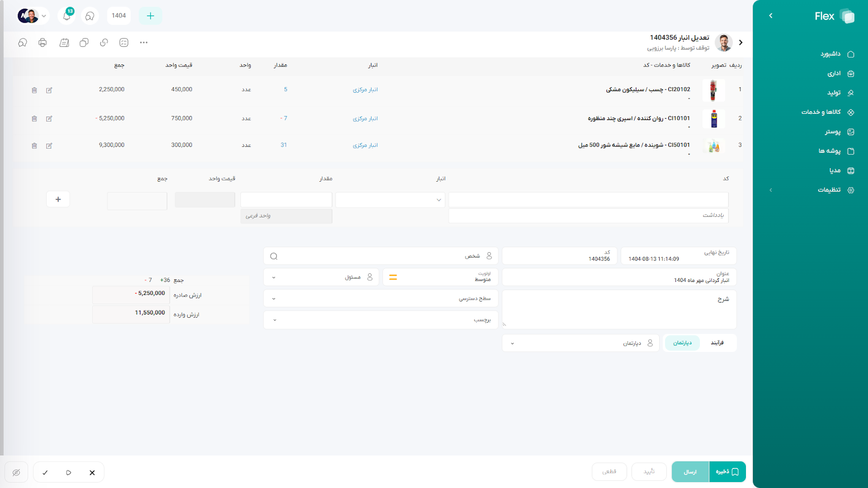Delete row 1 item CI20102
868x488 pixels.
(34, 90)
